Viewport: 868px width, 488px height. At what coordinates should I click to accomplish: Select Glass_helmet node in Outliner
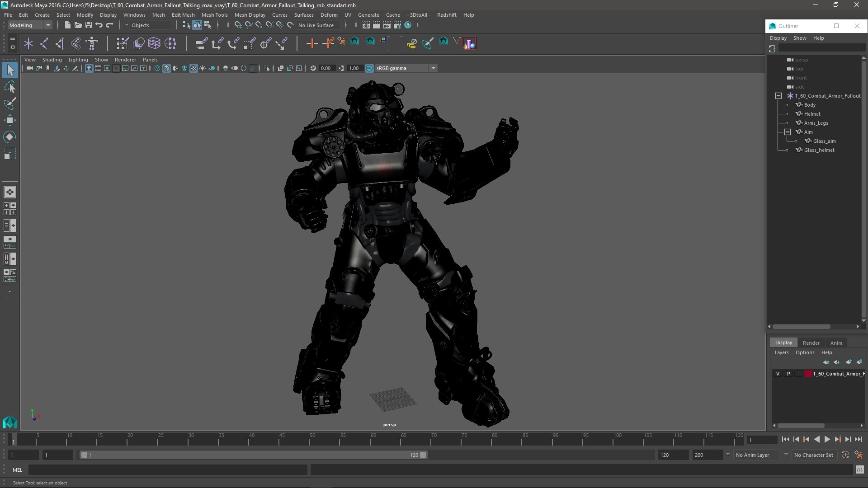click(x=819, y=150)
